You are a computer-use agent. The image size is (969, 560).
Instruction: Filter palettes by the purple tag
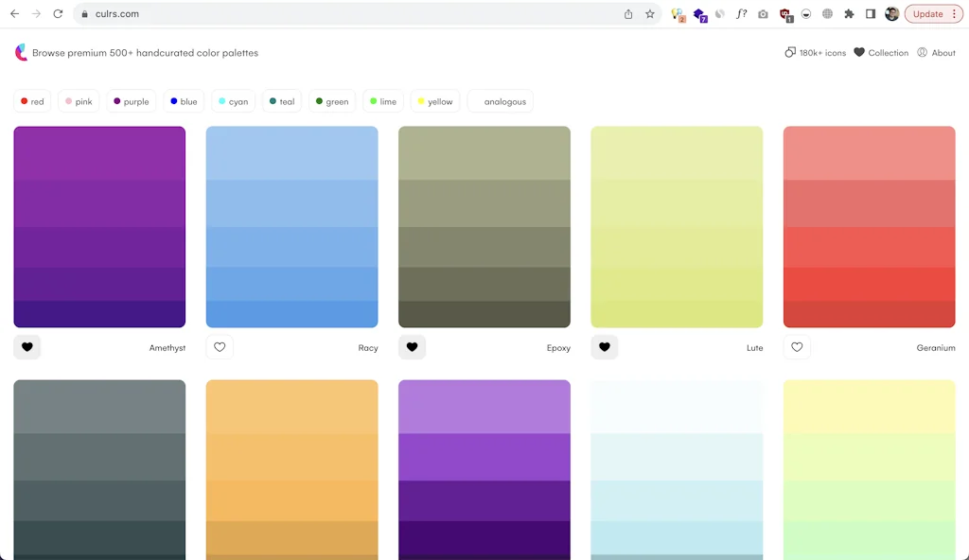pos(131,101)
